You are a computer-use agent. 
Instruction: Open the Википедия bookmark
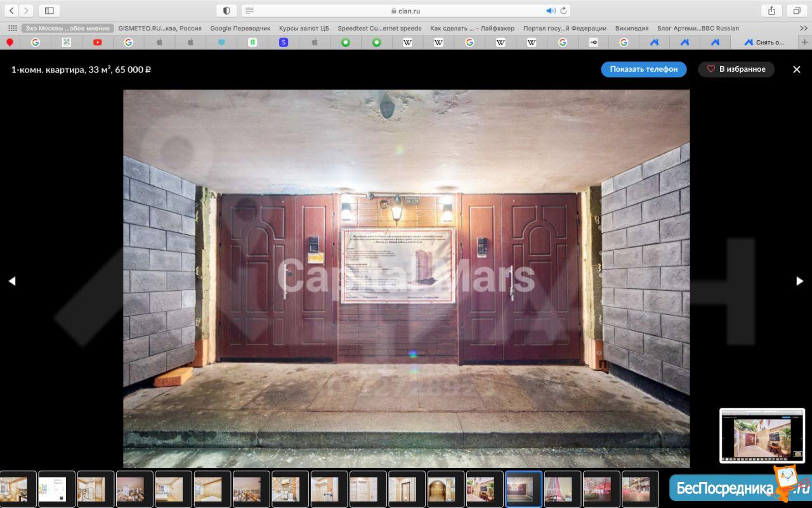631,29
